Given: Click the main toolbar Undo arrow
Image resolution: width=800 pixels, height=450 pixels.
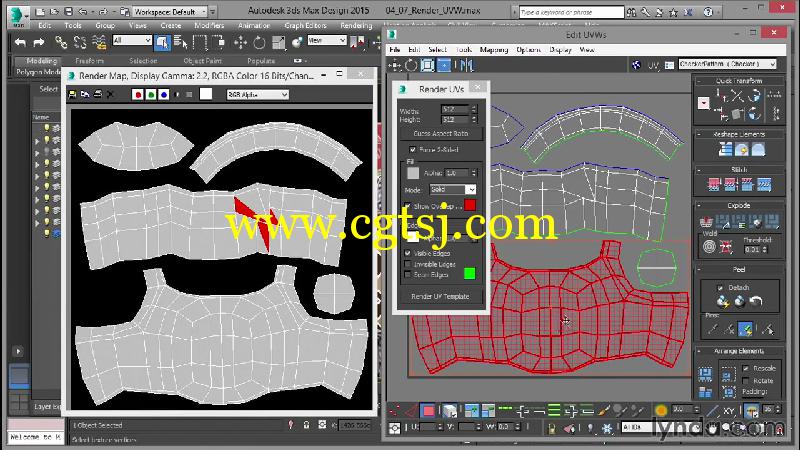Looking at the screenshot, I should tap(20, 43).
